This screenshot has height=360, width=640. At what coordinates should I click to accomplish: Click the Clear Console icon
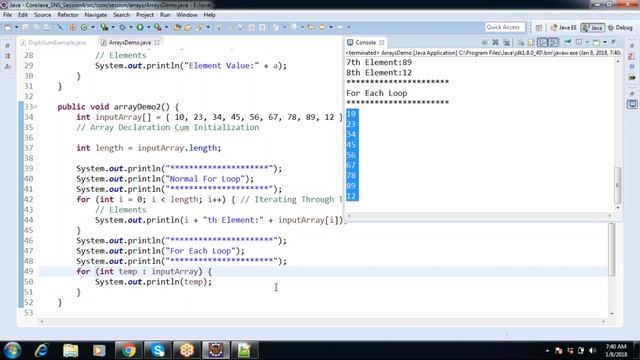(x=521, y=42)
